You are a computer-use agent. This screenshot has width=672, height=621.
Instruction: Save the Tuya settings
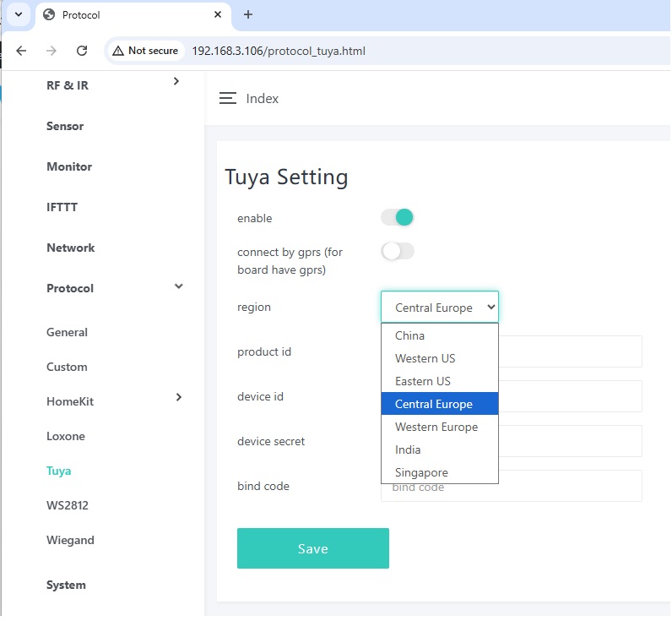point(313,548)
